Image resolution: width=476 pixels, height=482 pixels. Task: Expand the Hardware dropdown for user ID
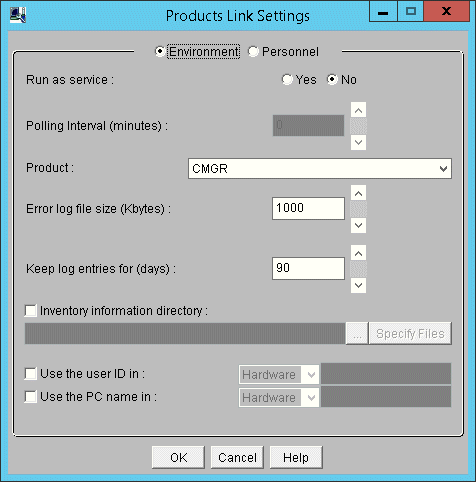coord(279,374)
